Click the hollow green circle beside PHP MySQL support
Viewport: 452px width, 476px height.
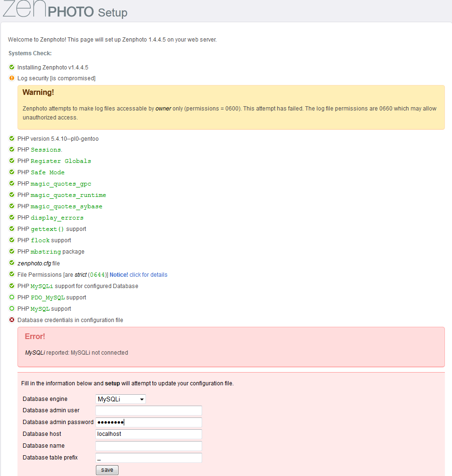[12, 308]
